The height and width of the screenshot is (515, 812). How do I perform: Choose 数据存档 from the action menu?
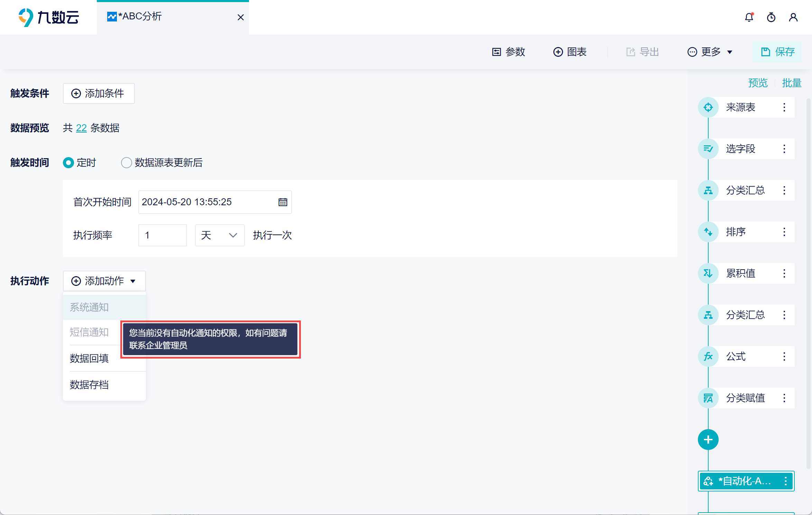click(x=89, y=385)
